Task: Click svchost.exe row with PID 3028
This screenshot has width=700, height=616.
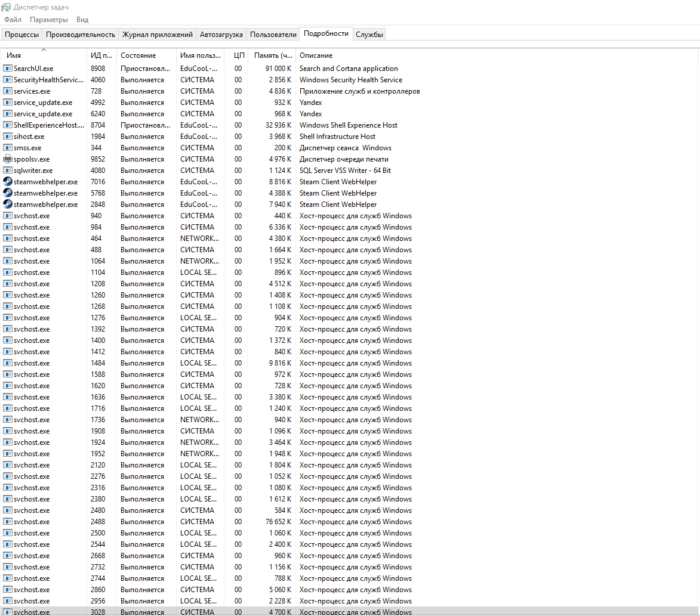Action: (350, 612)
